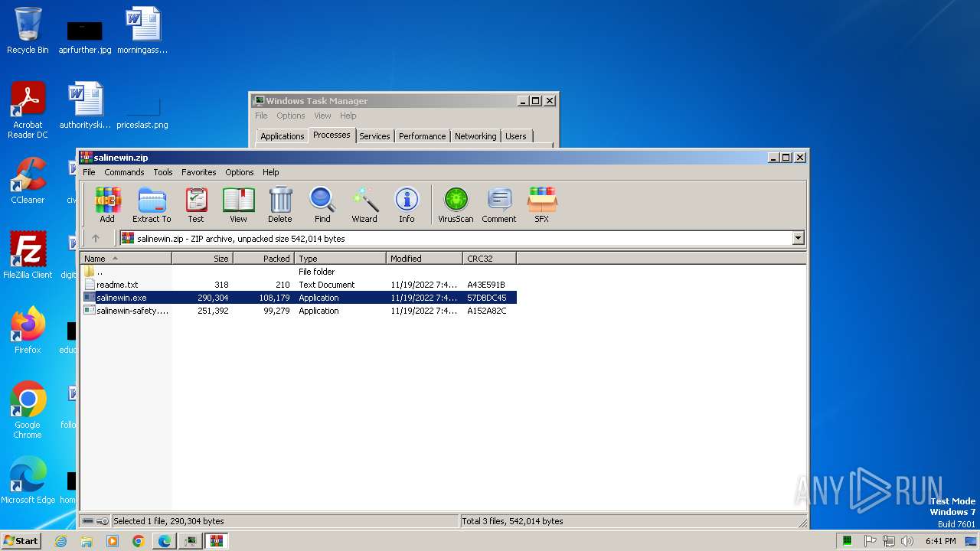980x551 pixels.
Task: Create SFX self-extracting archive
Action: [541, 205]
